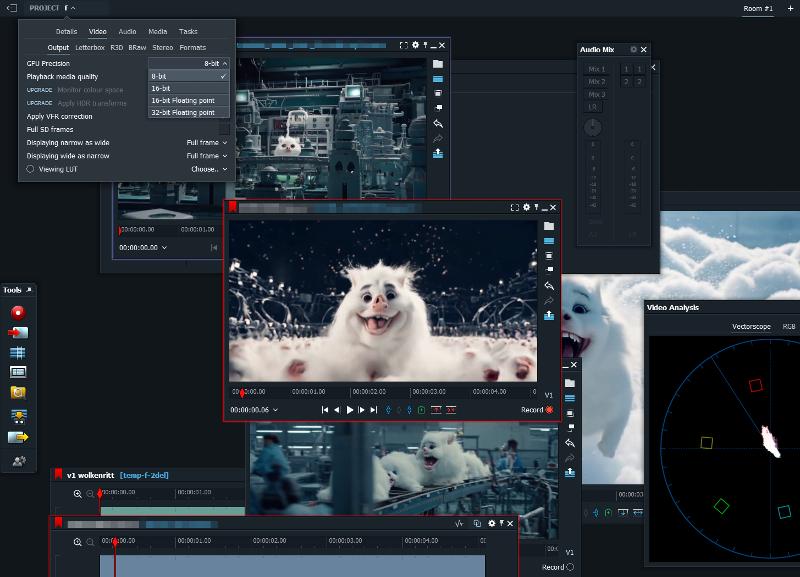Adjust the round pan knob in Audio Mix
Screen dimensions: 800x577
coord(592,128)
